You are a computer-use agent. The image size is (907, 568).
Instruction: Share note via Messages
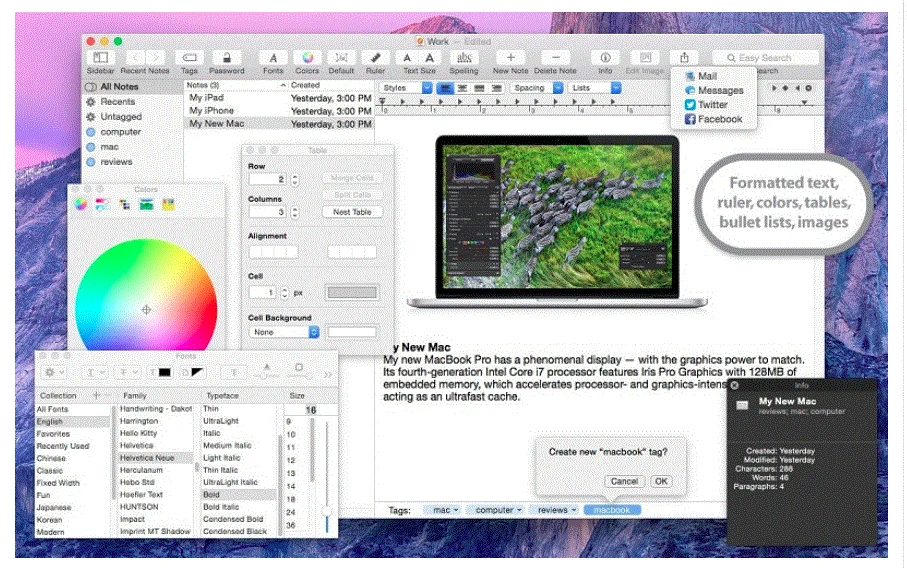pyautogui.click(x=714, y=90)
